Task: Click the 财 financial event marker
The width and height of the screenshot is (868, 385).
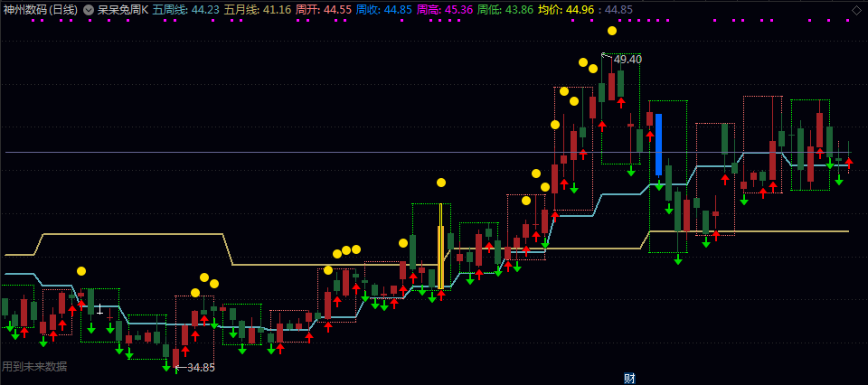Action: [x=629, y=379]
